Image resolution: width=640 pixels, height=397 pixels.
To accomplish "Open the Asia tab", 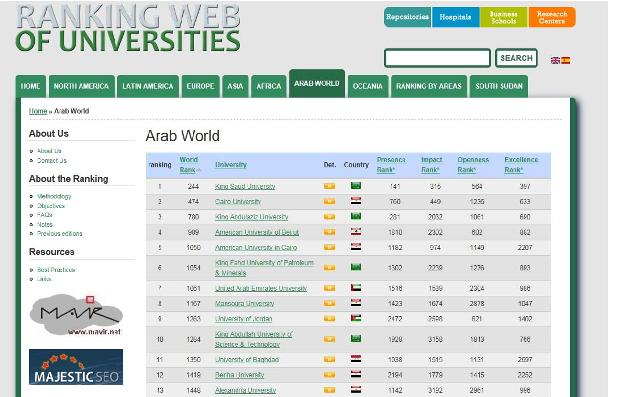I will 235,86.
